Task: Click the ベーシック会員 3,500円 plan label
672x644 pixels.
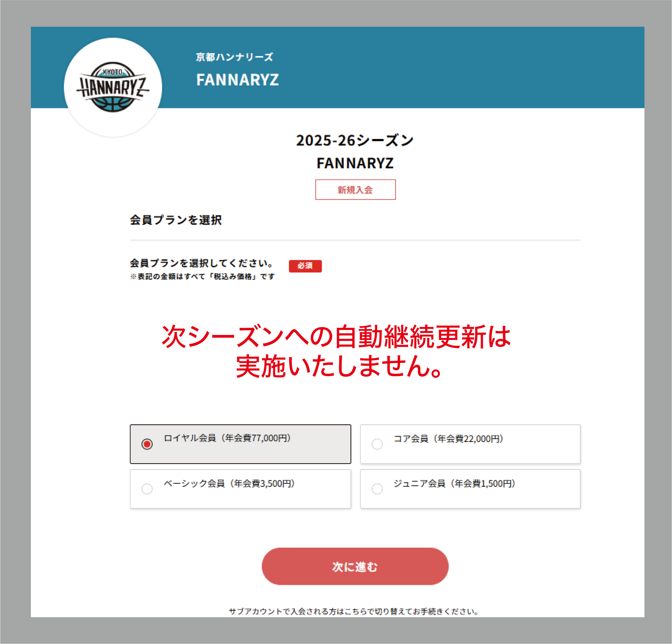Action: tap(229, 483)
